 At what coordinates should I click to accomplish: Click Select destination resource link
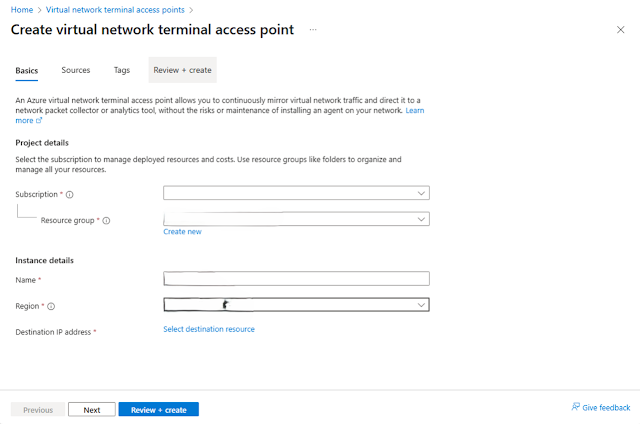pyautogui.click(x=208, y=329)
